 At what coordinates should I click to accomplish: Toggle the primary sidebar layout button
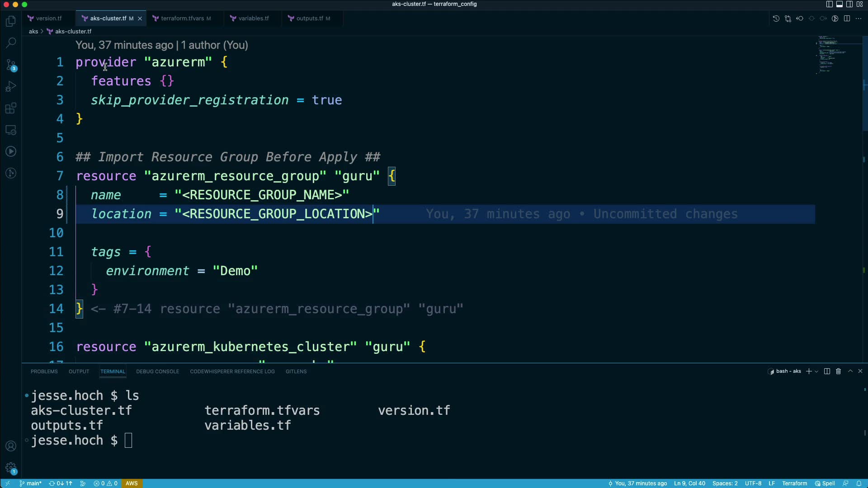point(829,4)
